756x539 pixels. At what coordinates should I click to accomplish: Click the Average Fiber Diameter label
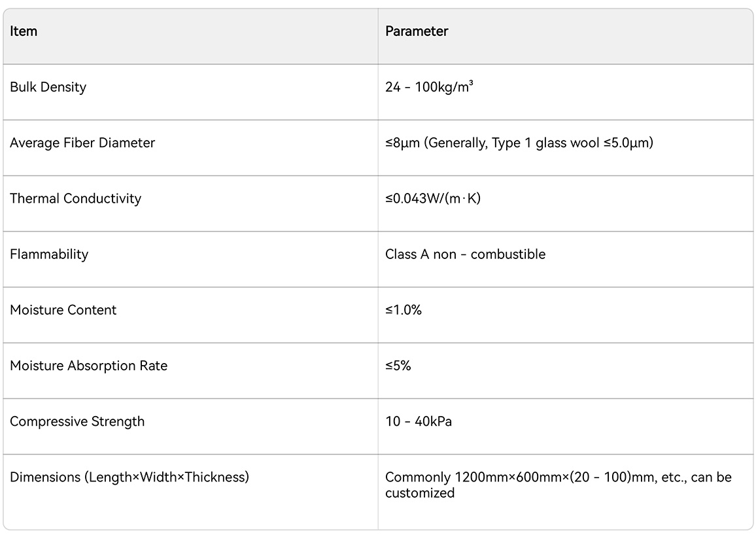pos(82,143)
